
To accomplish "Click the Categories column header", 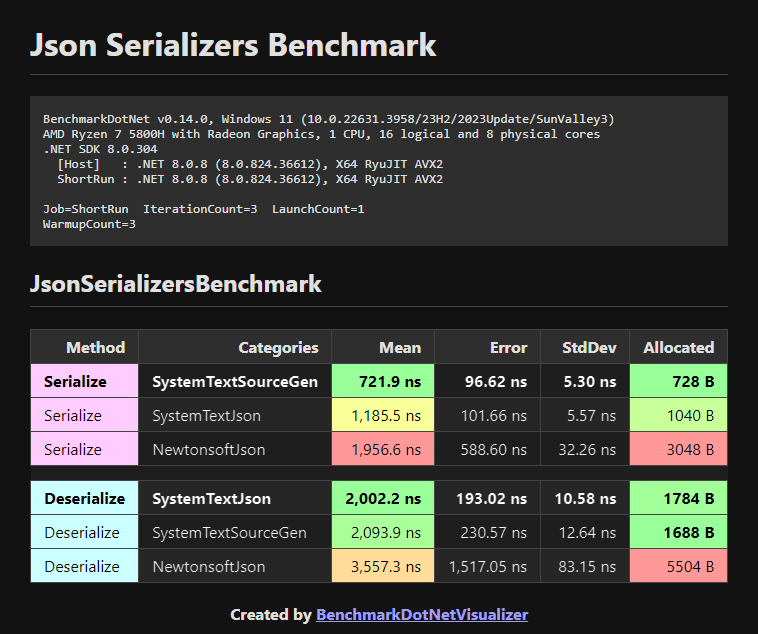I will click(x=235, y=347).
